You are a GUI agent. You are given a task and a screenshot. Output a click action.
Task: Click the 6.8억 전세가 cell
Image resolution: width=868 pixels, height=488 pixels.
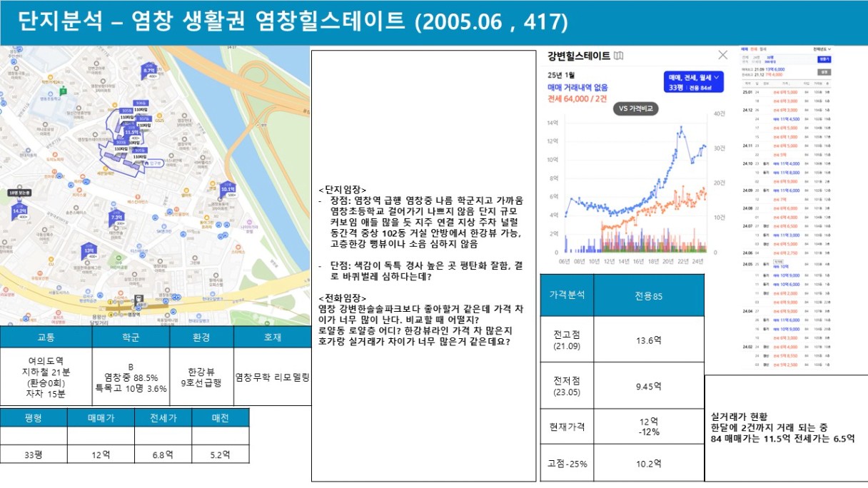[x=163, y=454]
